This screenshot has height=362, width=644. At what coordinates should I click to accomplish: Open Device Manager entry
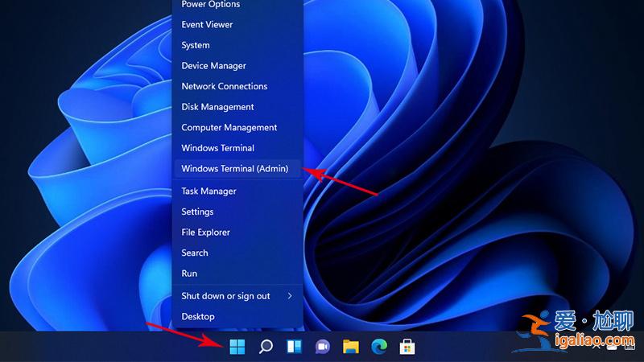[237, 66]
